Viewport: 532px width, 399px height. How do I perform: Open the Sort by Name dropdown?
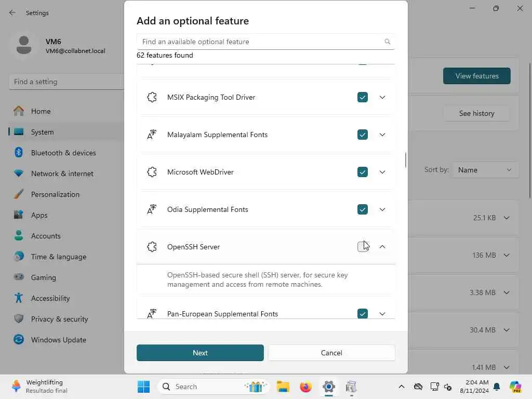(485, 170)
